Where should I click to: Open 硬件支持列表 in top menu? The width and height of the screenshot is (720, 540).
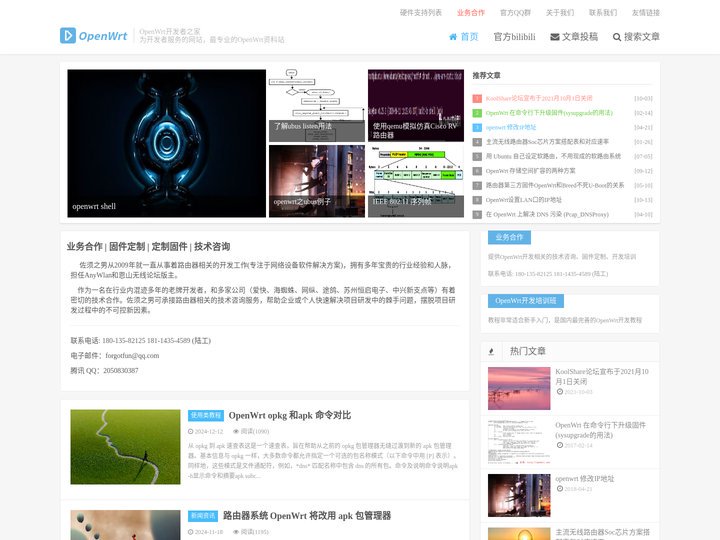(421, 12)
